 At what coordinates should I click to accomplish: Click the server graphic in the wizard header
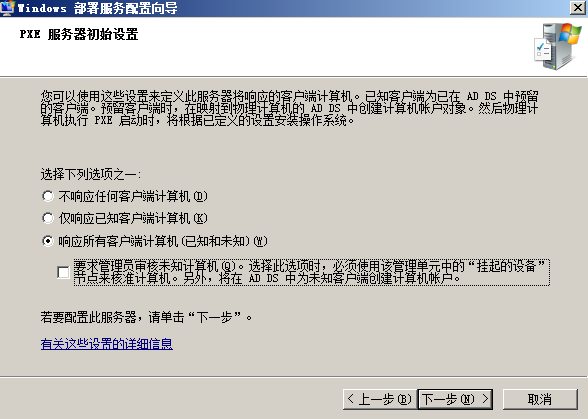pyautogui.click(x=558, y=47)
